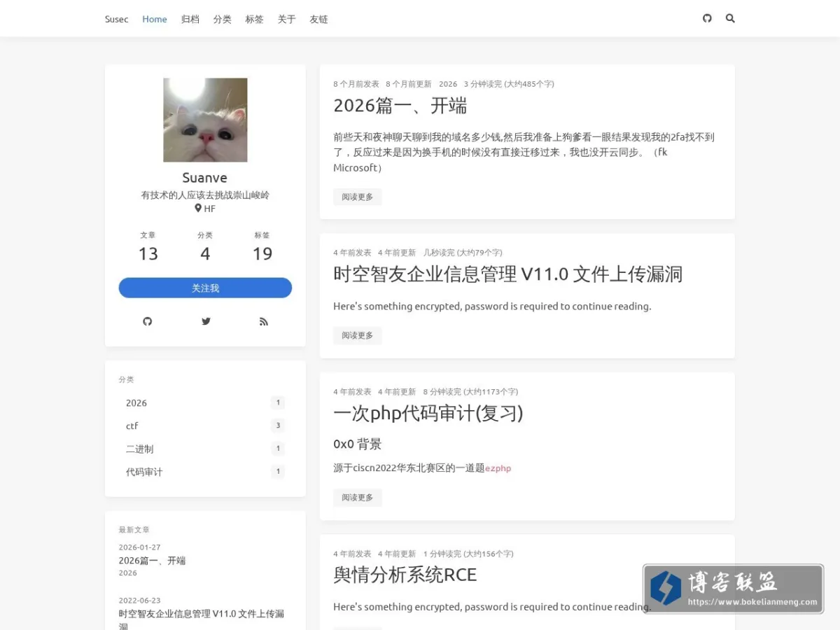Open post title 舆情分析系统RCE
This screenshot has width=840, height=630.
click(x=405, y=575)
